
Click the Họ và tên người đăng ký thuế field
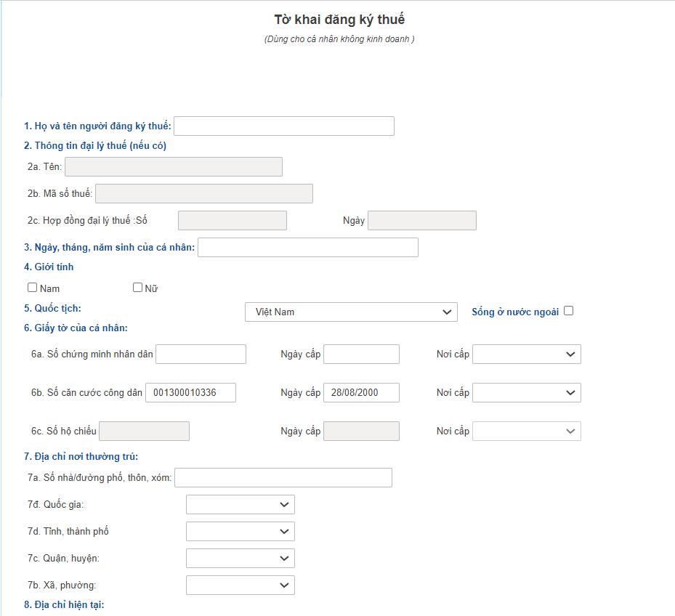click(x=283, y=126)
